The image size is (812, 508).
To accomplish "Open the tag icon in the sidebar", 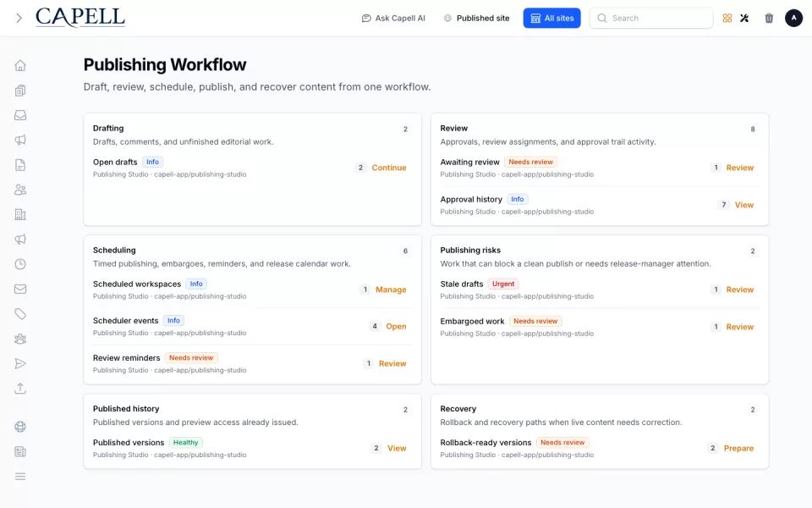I will point(20,314).
